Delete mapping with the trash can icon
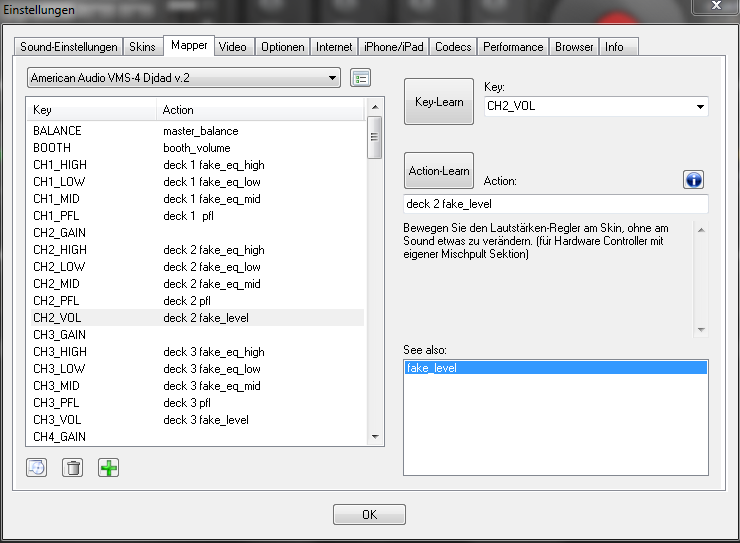 (72, 468)
